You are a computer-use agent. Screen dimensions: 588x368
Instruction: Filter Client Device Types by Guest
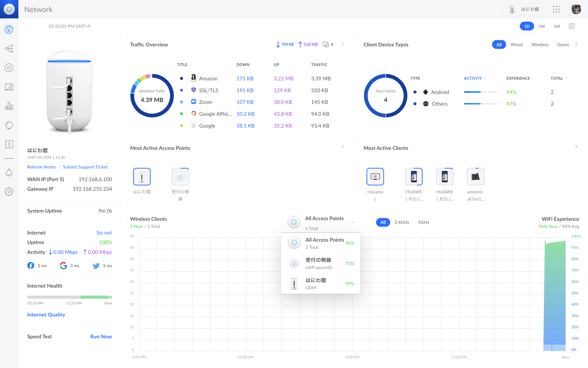pos(563,45)
